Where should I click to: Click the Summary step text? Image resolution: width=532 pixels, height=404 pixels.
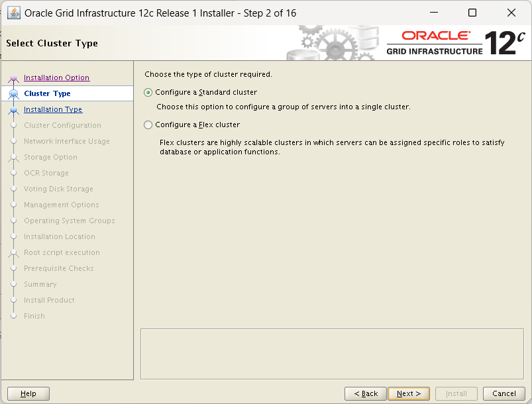click(x=40, y=284)
